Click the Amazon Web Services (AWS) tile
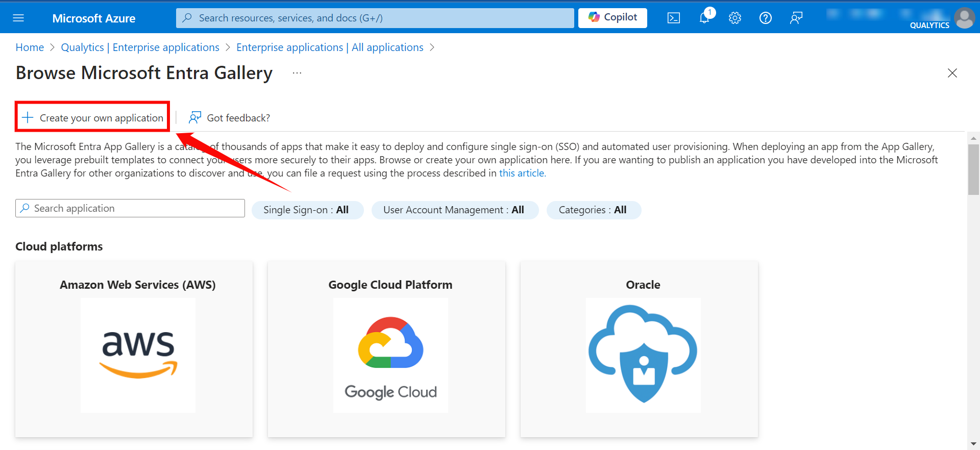This screenshot has height=450, width=980. [134, 349]
